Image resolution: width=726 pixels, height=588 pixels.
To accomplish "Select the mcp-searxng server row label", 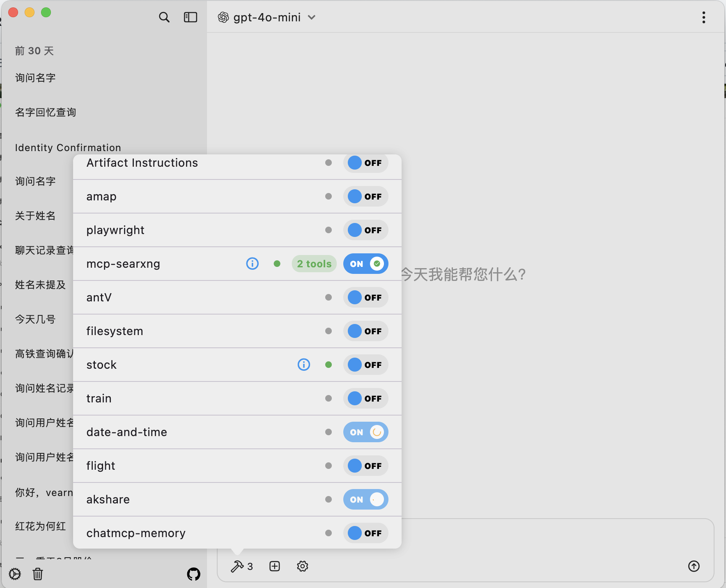I will click(x=123, y=264).
